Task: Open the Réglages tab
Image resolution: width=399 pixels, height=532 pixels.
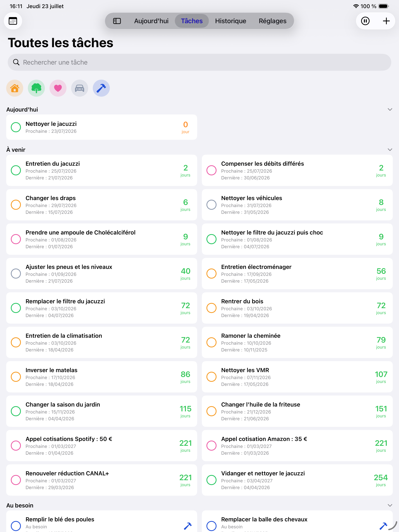Action: [273, 21]
